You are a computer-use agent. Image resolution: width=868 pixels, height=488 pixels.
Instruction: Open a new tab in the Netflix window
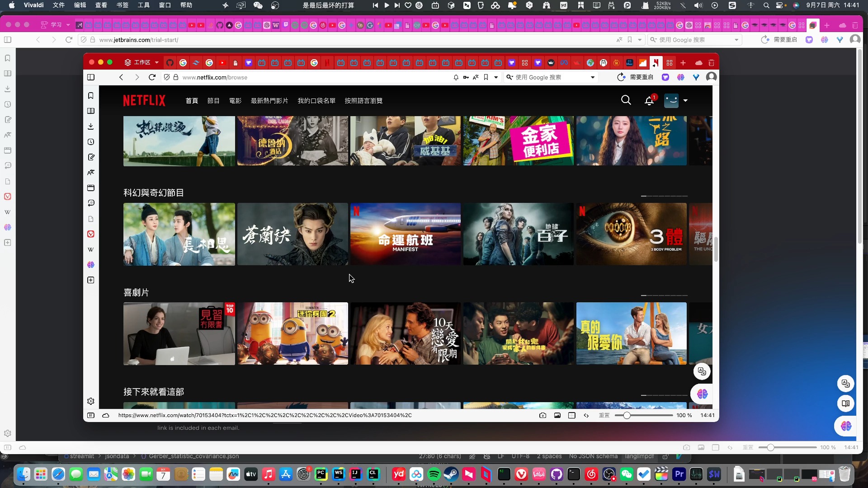click(x=683, y=63)
